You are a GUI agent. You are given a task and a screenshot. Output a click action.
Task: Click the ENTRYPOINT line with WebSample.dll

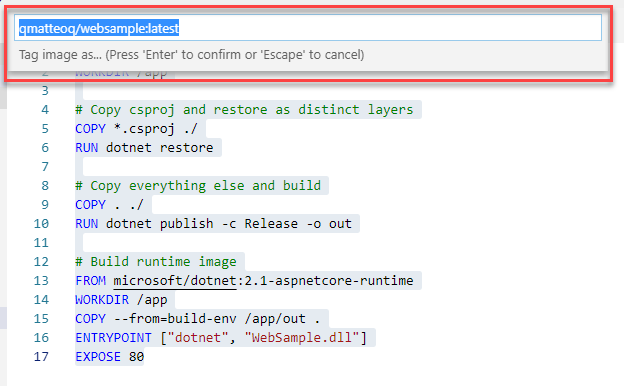[221, 337]
